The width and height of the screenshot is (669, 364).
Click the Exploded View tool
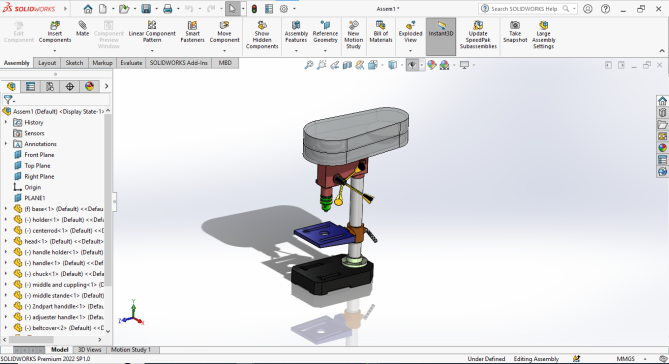coord(410,32)
